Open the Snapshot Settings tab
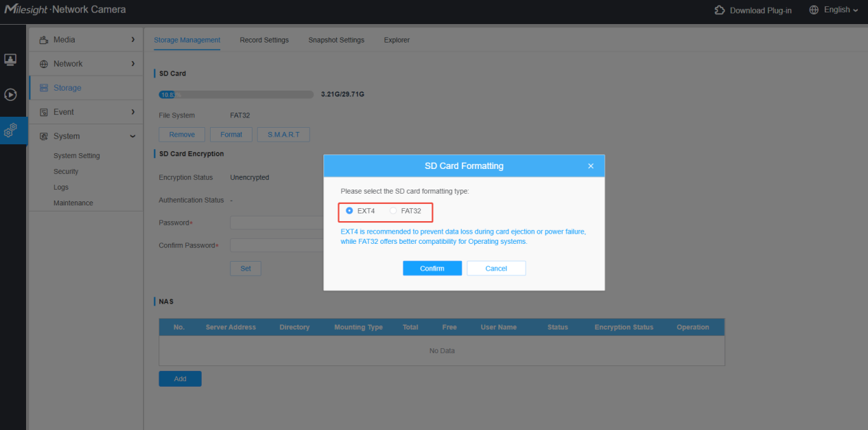Screen dimensions: 868x430 point(336,40)
